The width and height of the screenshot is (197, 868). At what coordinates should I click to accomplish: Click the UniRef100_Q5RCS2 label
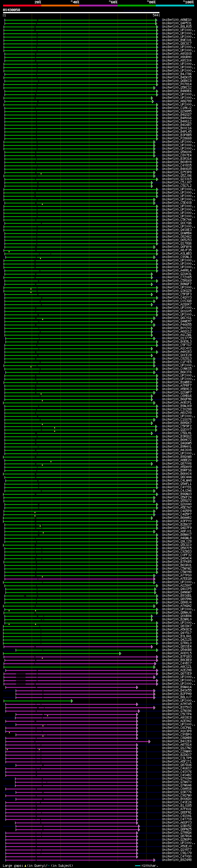click(177, 88)
